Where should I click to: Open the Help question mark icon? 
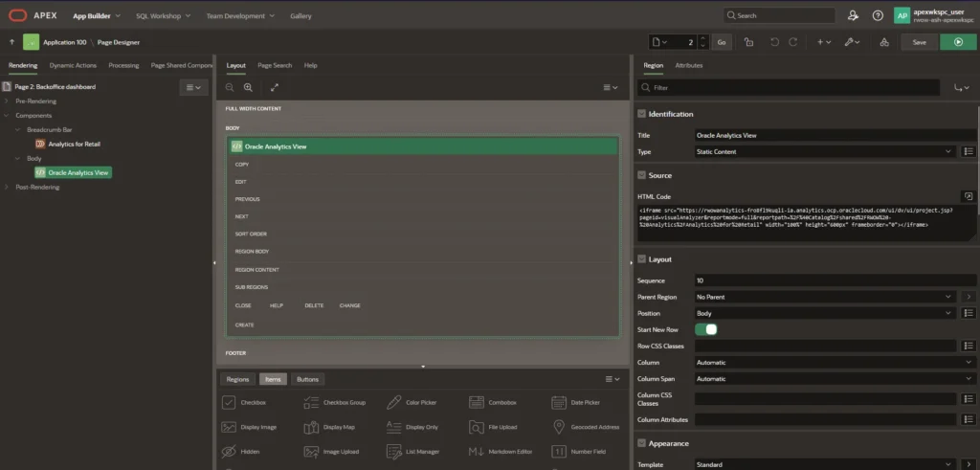point(877,15)
